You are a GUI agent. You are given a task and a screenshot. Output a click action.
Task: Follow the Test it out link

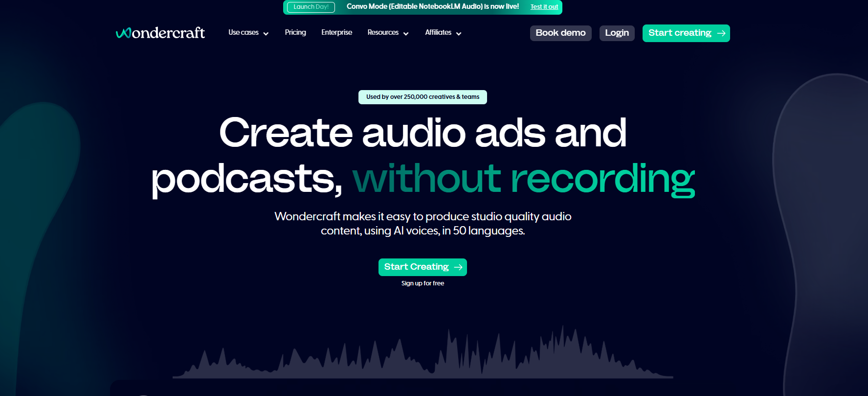click(x=544, y=7)
